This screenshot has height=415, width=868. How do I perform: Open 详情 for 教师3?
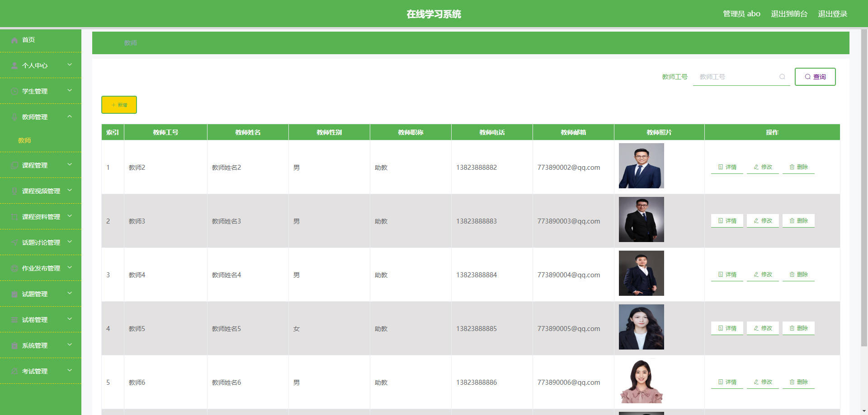727,221
